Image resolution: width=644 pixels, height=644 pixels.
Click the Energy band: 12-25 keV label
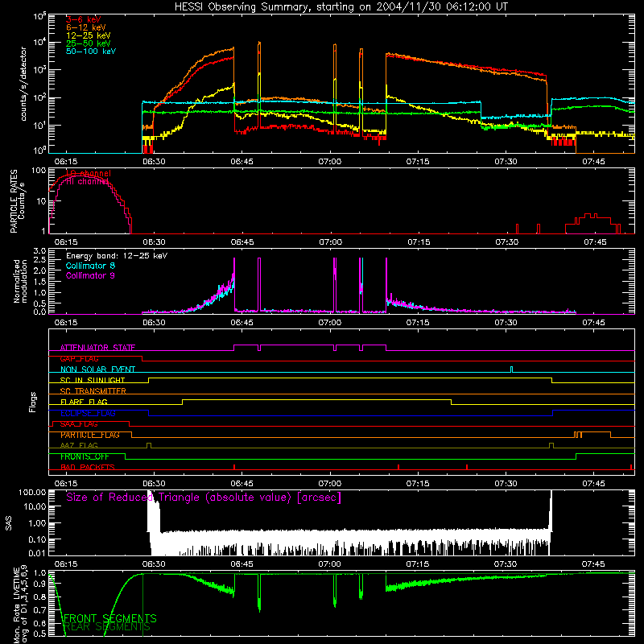click(x=117, y=256)
